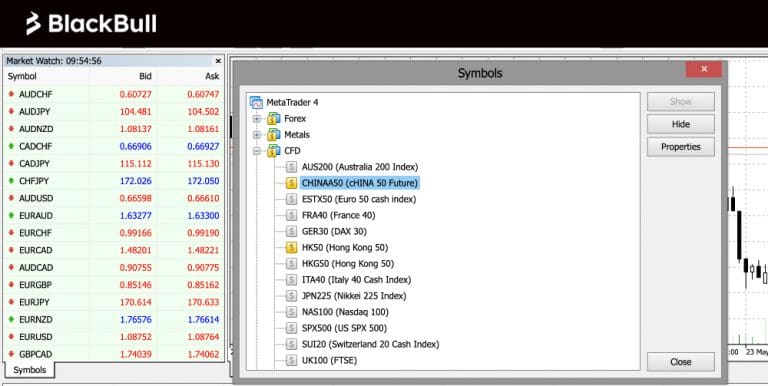
Task: Expand the Forex group
Action: pyautogui.click(x=257, y=119)
